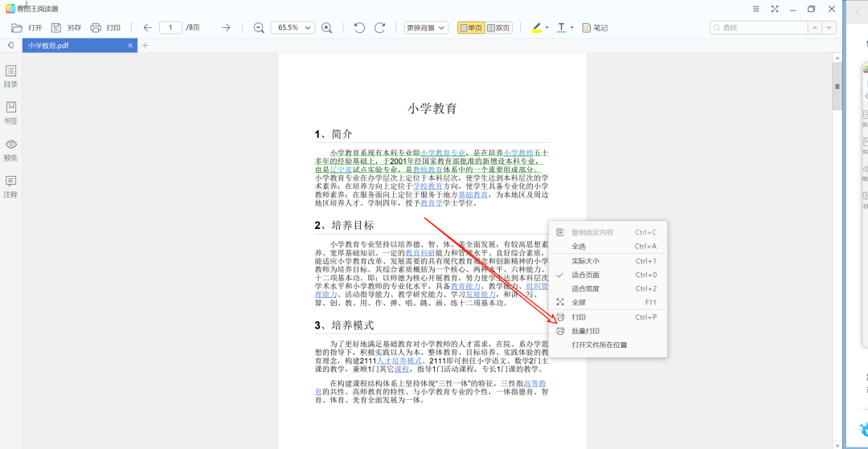Image resolution: width=868 pixels, height=449 pixels.
Task: Switch to single page (单页) view
Action: pos(471,27)
